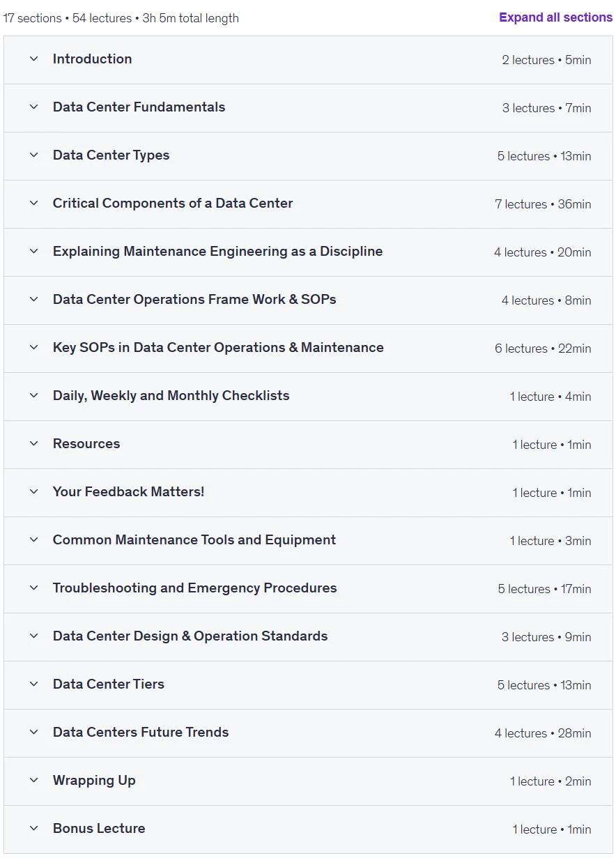Open the Bonus Lecture section
This screenshot has height=858, width=616.
tap(308, 829)
